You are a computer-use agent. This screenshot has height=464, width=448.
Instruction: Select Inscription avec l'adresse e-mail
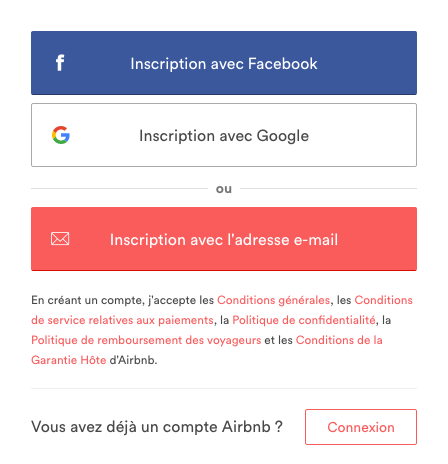[224, 239]
